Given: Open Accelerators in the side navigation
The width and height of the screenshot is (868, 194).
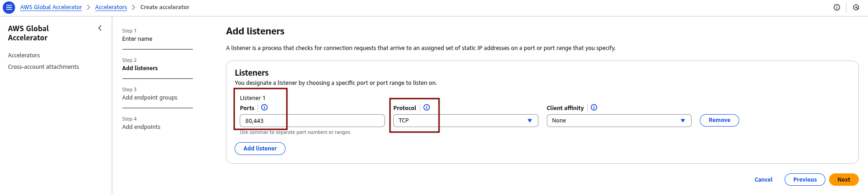Looking at the screenshot, I should click(x=24, y=55).
